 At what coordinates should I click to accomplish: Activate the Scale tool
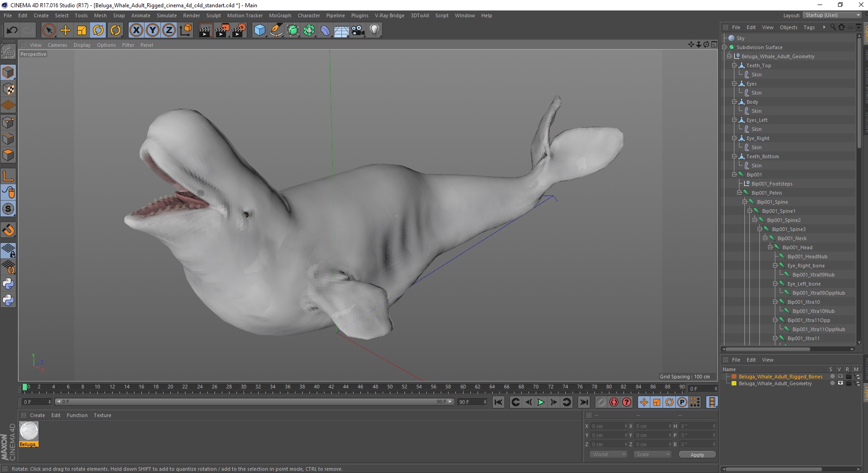[x=82, y=30]
